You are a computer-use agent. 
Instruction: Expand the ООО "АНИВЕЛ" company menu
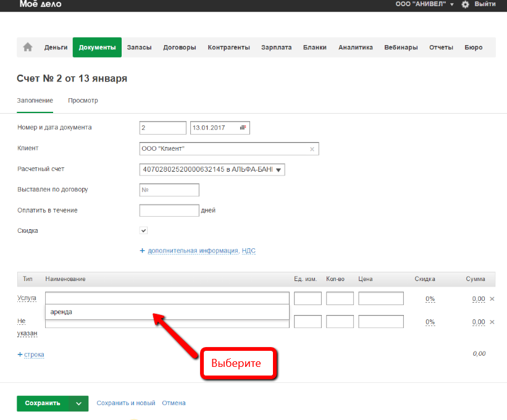click(424, 4)
